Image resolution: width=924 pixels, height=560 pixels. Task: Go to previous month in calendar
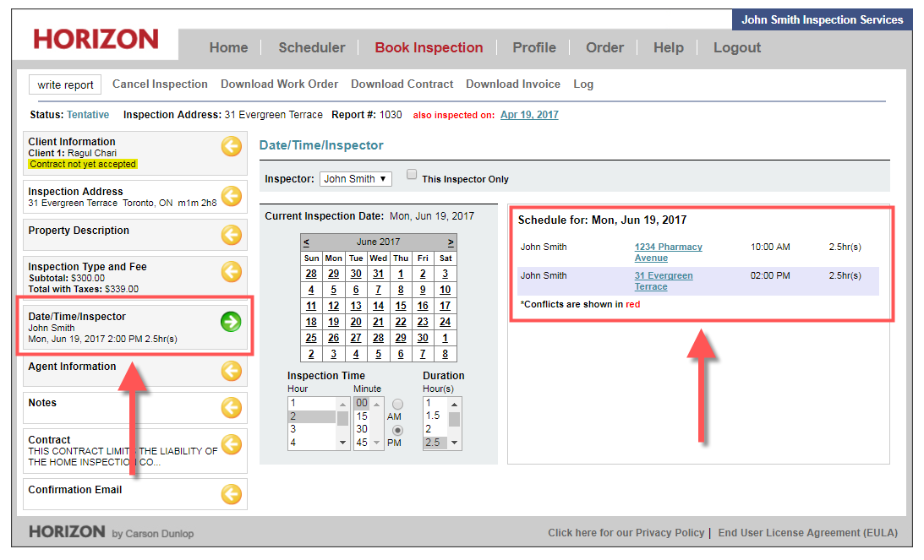click(306, 242)
